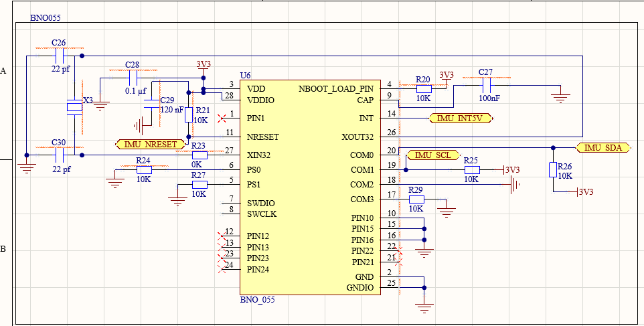
Task: Select ground symbol near R29
Action: click(447, 212)
